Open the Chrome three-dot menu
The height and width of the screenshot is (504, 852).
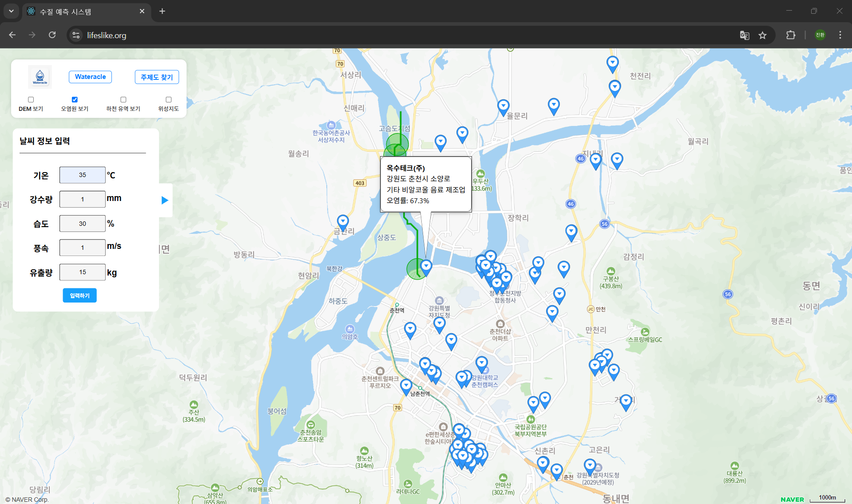(x=840, y=35)
